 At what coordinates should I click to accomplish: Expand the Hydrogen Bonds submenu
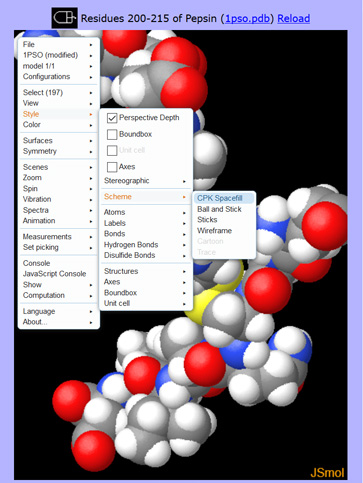coord(145,245)
